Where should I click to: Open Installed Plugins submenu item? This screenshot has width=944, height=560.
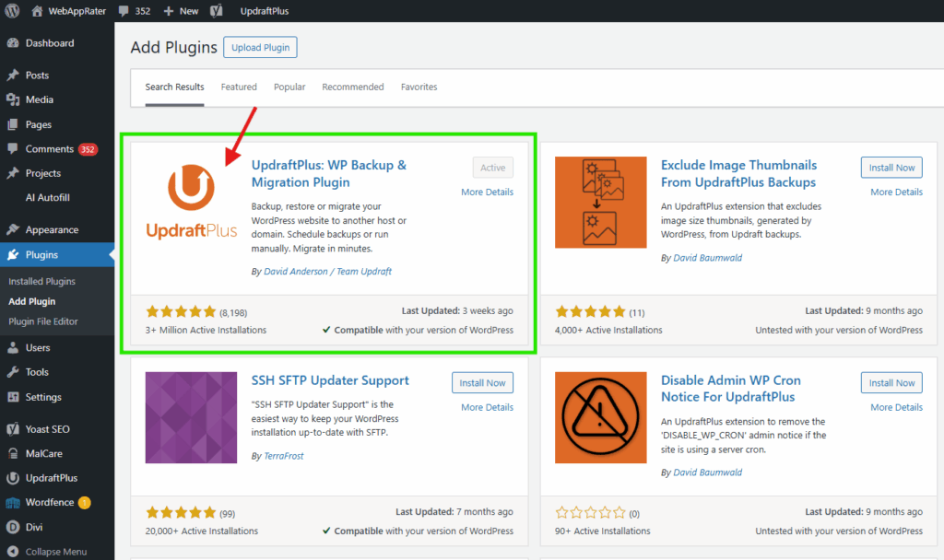(41, 282)
